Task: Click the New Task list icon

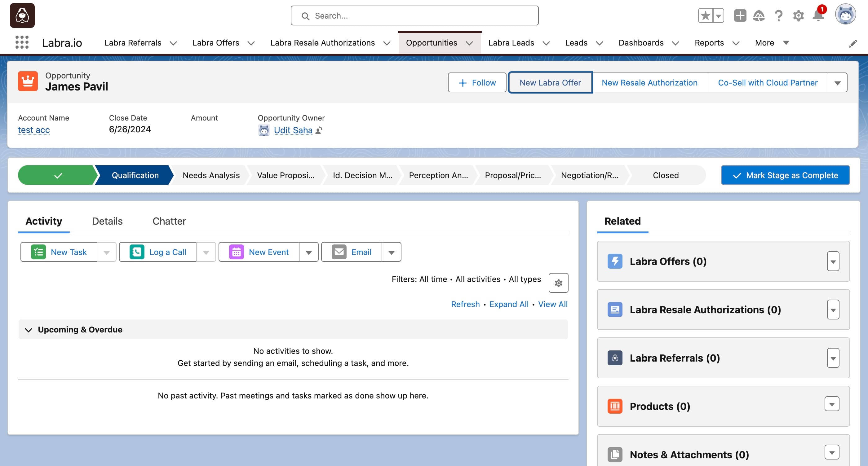Action: tap(38, 252)
